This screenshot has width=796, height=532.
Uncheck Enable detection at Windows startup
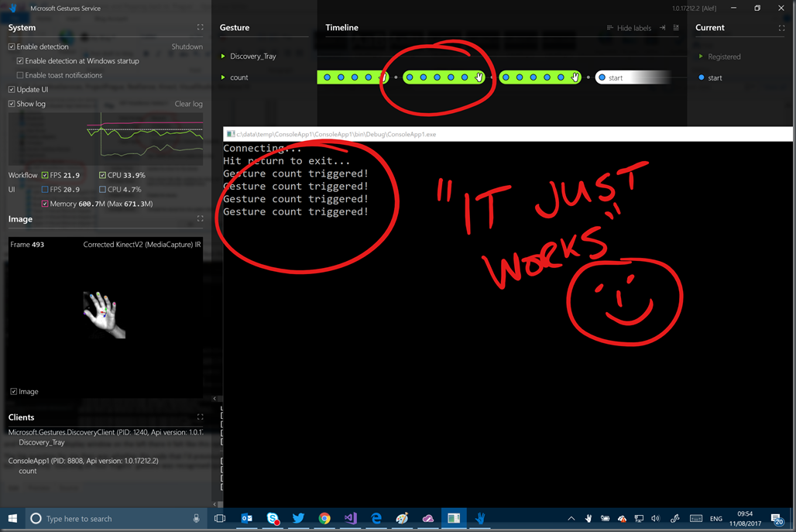pos(20,61)
